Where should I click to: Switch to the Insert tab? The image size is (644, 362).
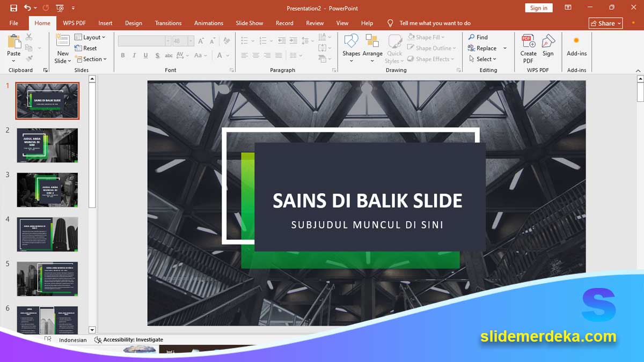[105, 23]
